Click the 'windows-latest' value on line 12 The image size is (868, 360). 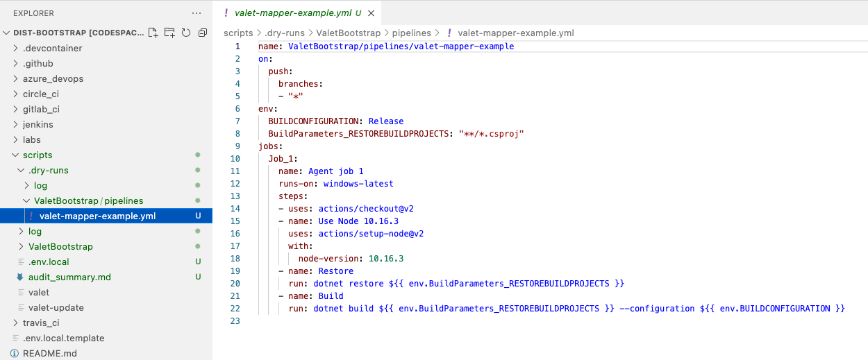[358, 184]
